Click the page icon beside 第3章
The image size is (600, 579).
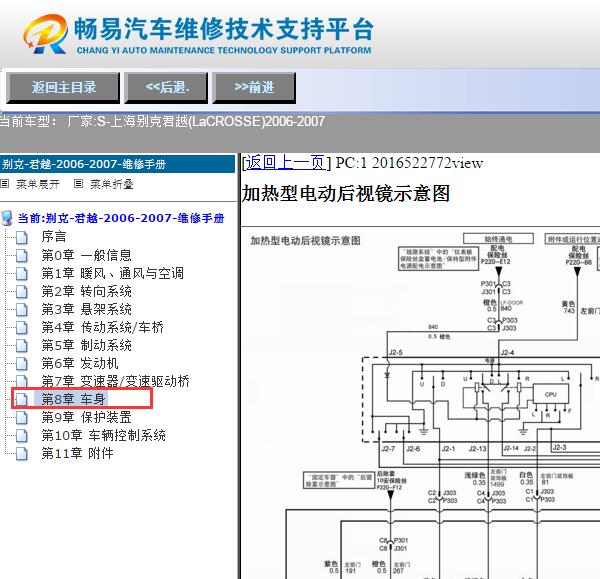(x=21, y=310)
